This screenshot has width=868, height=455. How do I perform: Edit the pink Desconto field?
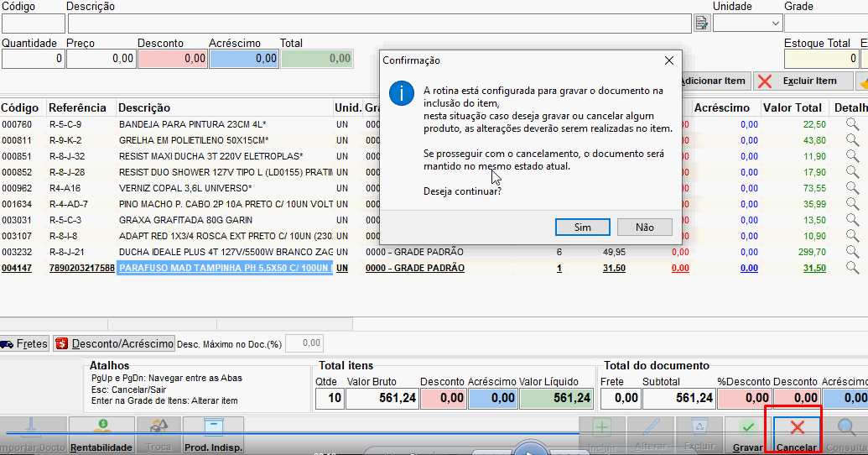coord(173,59)
